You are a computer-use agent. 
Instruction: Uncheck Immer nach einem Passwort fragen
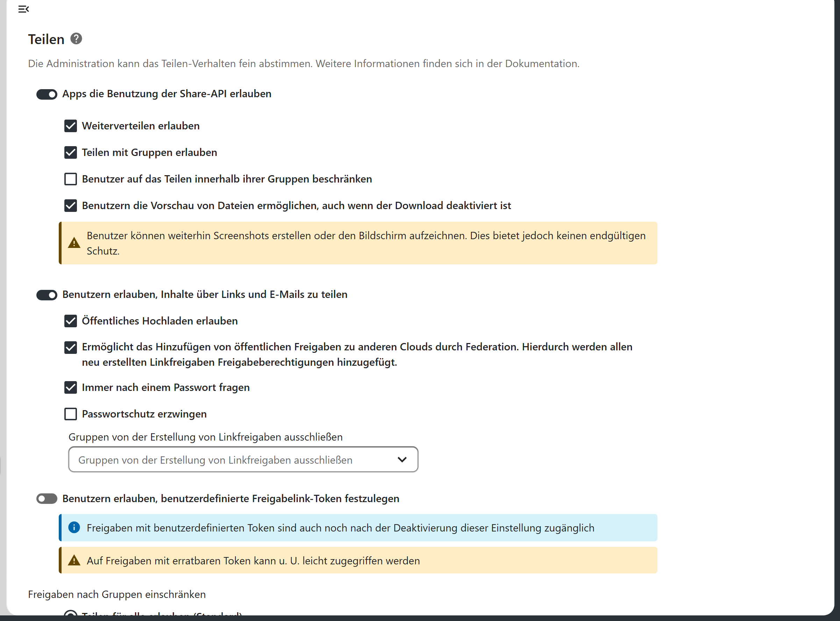pyautogui.click(x=71, y=387)
